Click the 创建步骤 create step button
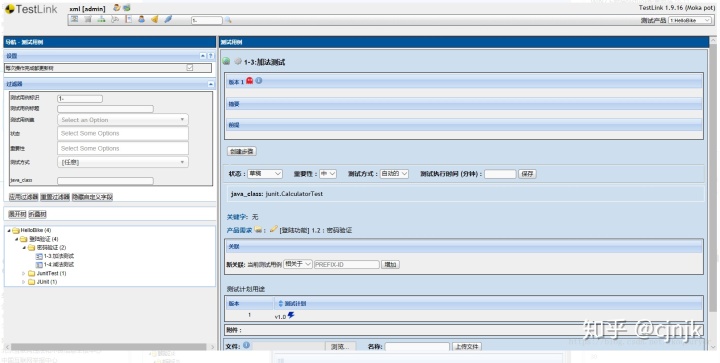Screen dimensions: 720x363 click(x=242, y=151)
